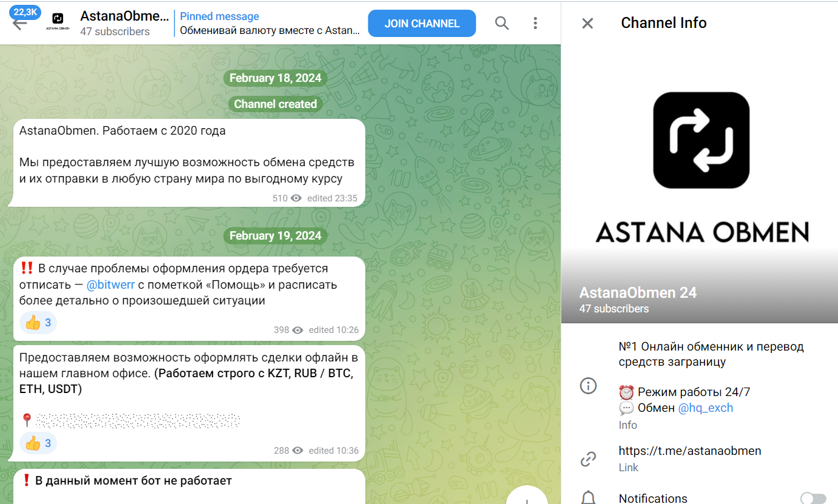838x504 pixels.
Task: Open the three-dot more options menu
Action: (x=535, y=23)
